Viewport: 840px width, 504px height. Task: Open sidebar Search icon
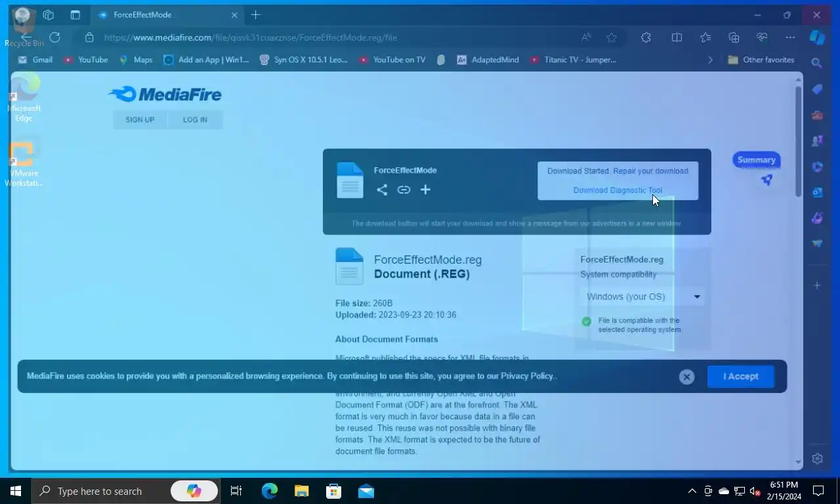[817, 63]
